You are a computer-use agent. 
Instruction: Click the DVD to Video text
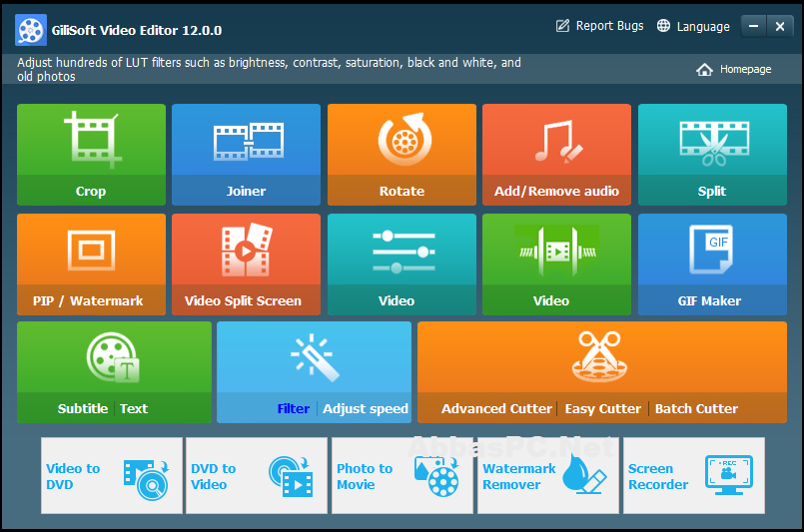point(214,477)
